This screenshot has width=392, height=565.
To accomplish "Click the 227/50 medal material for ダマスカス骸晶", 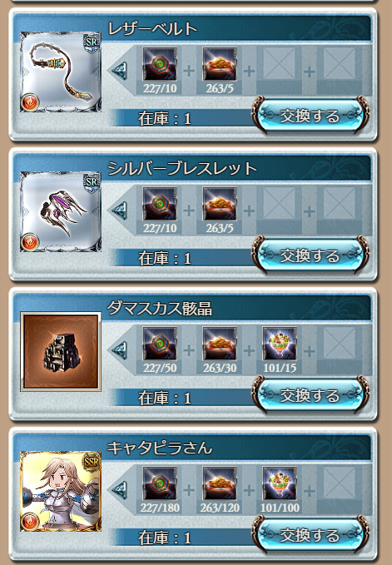I will 160,344.
